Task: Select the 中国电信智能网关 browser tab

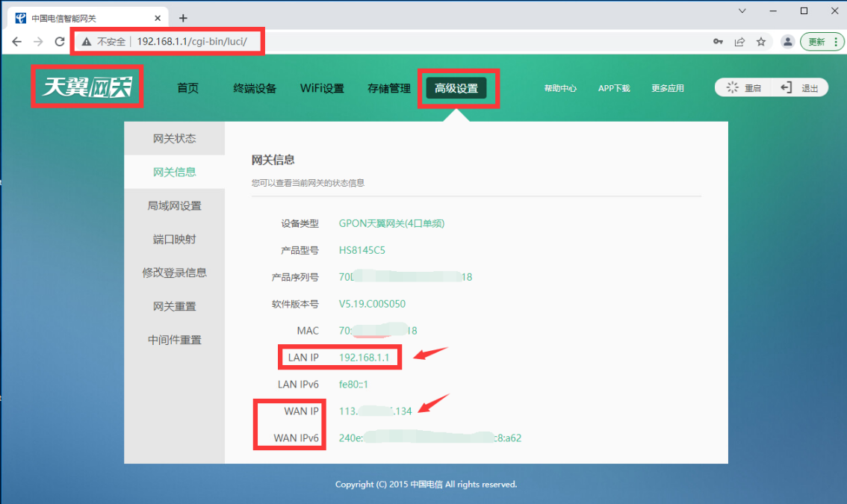Action: (x=88, y=19)
